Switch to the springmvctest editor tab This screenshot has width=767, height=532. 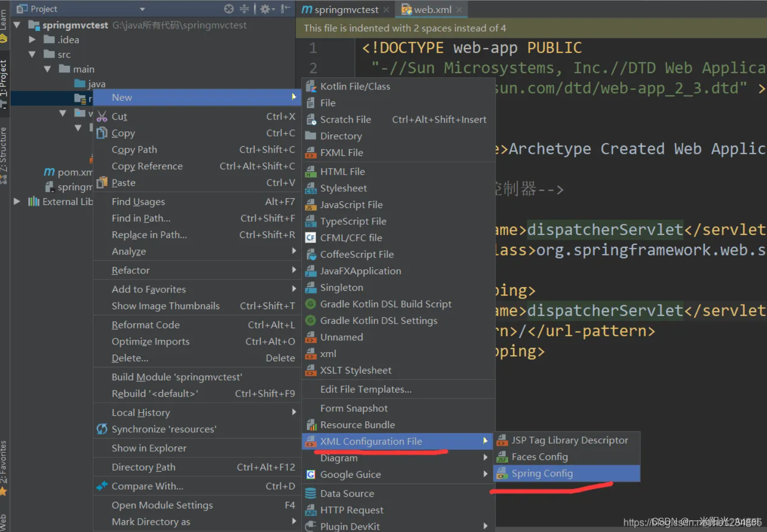point(346,10)
